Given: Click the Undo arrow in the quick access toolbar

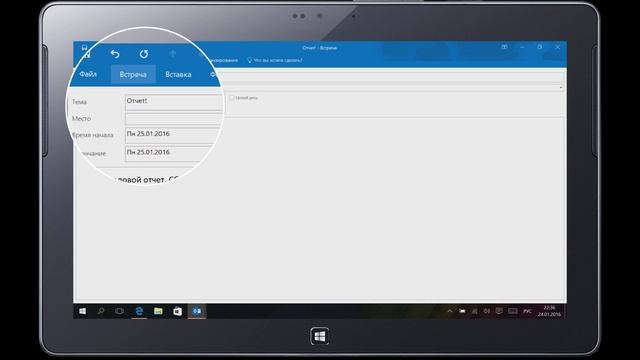Looking at the screenshot, I should (115, 53).
